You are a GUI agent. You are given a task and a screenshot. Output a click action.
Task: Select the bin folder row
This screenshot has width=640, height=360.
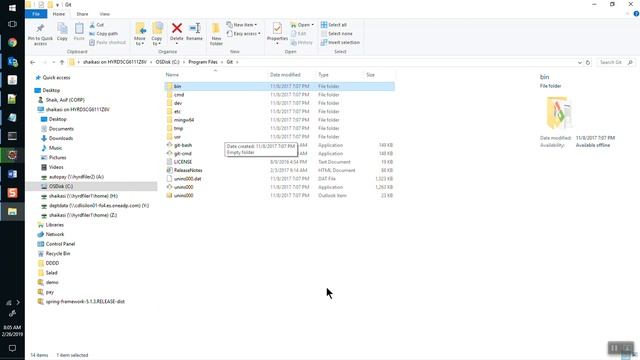pos(280,86)
